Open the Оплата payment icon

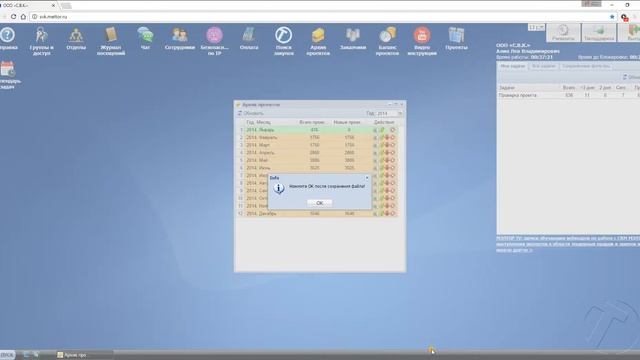click(x=249, y=39)
